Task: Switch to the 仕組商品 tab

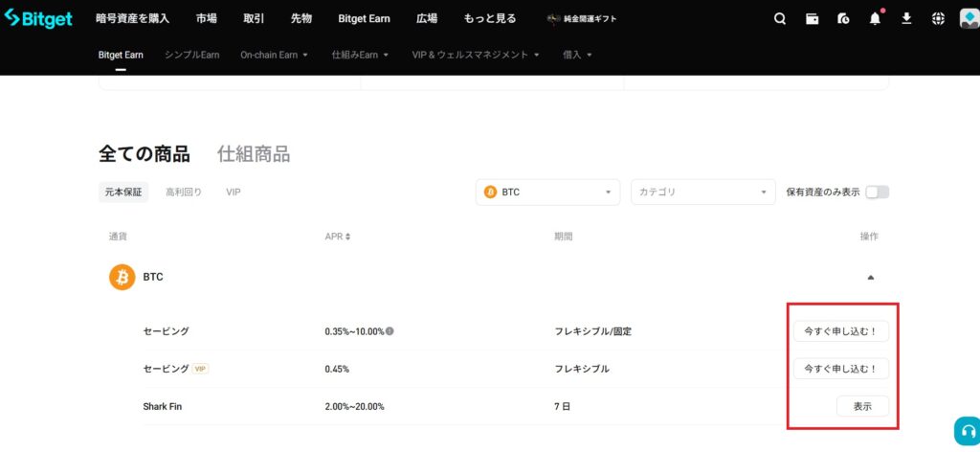Action: 254,154
